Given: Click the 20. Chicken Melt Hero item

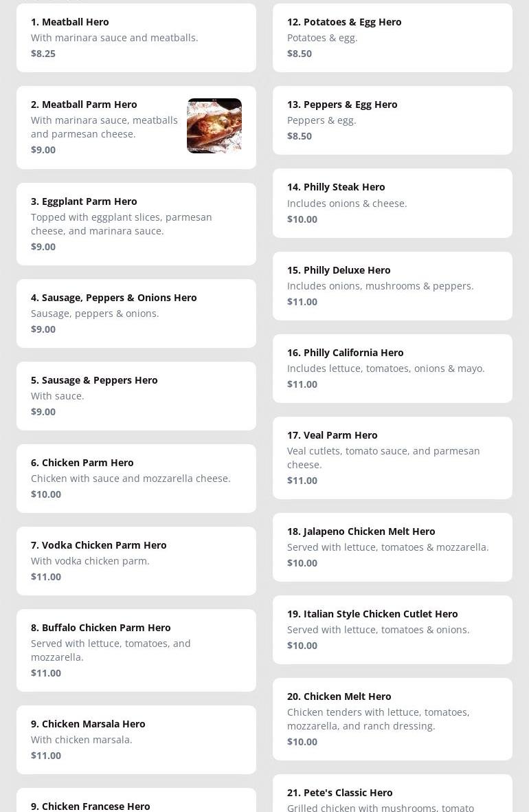Looking at the screenshot, I should (392, 718).
